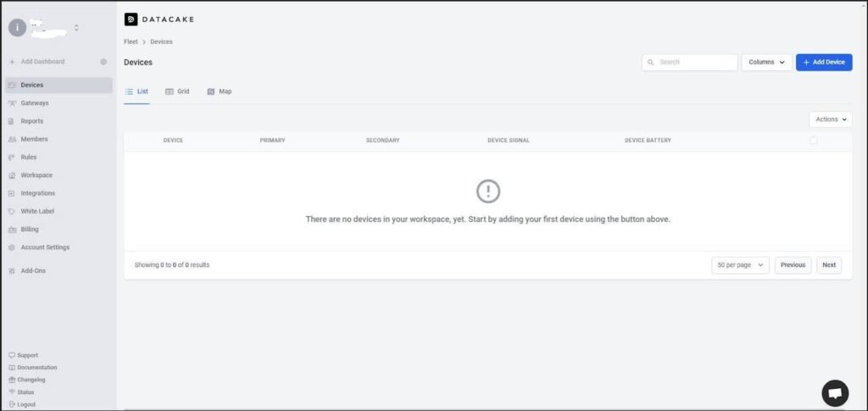Open the chat support bubble icon
The height and width of the screenshot is (411, 868).
[834, 392]
